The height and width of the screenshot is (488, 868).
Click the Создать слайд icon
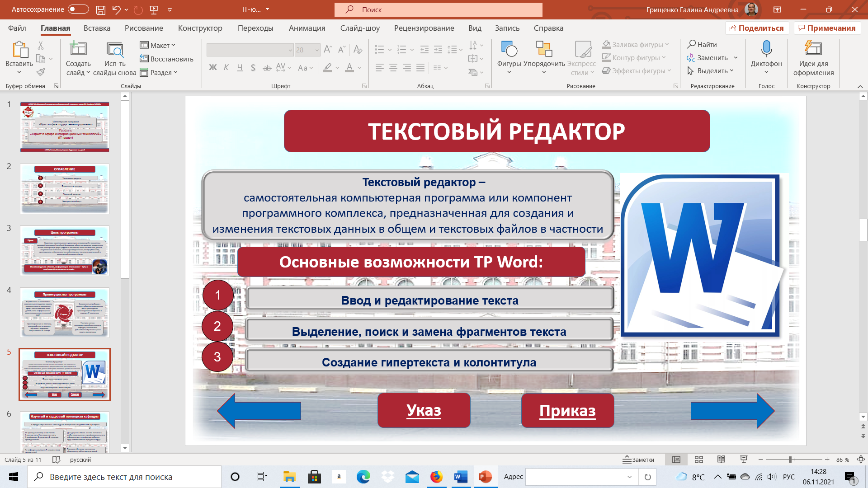[x=78, y=49]
